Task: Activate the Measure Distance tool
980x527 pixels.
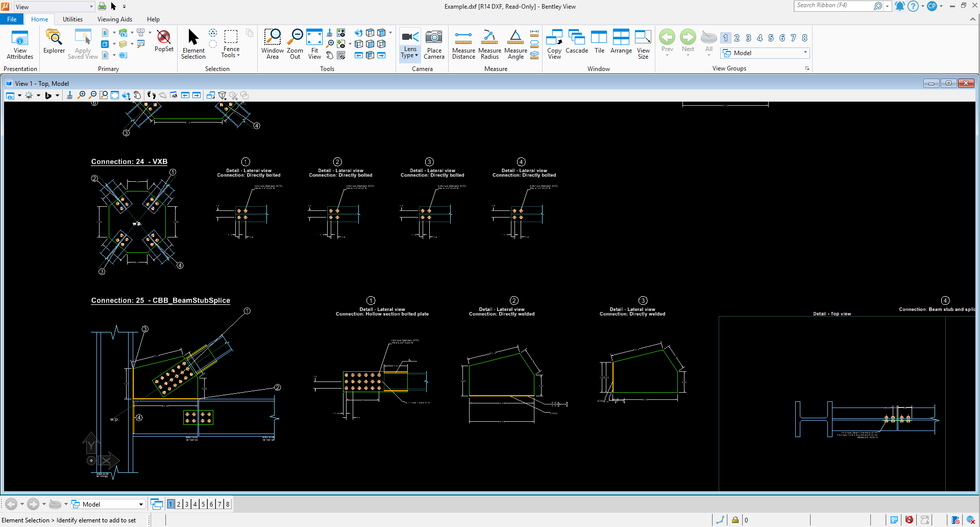Action: point(463,44)
